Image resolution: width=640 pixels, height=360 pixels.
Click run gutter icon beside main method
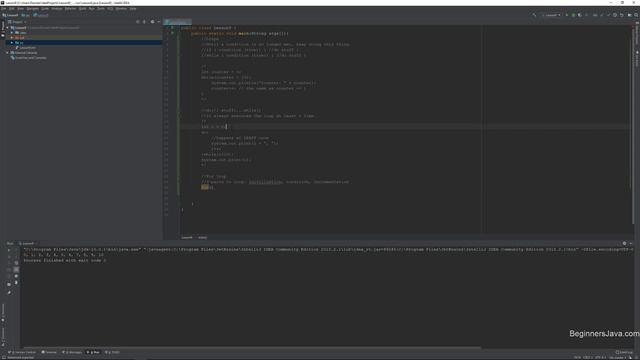[172, 33]
